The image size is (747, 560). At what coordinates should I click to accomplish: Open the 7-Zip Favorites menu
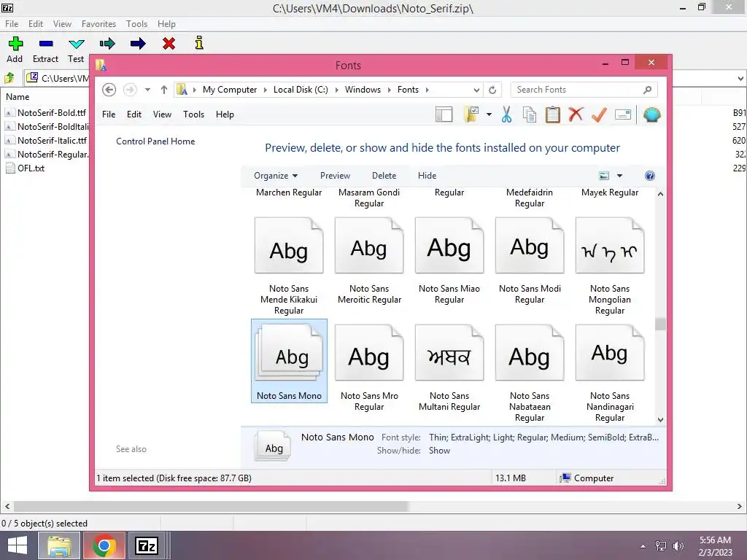(x=98, y=24)
